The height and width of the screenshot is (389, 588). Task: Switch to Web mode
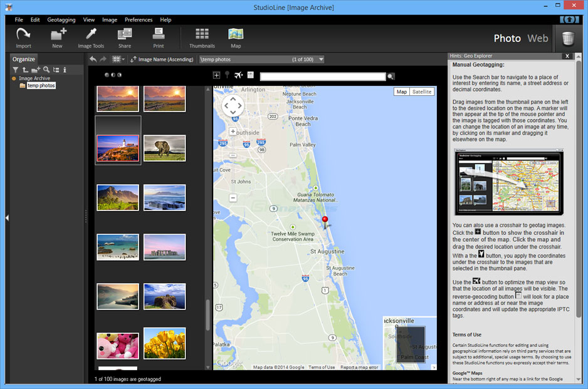[x=537, y=38]
